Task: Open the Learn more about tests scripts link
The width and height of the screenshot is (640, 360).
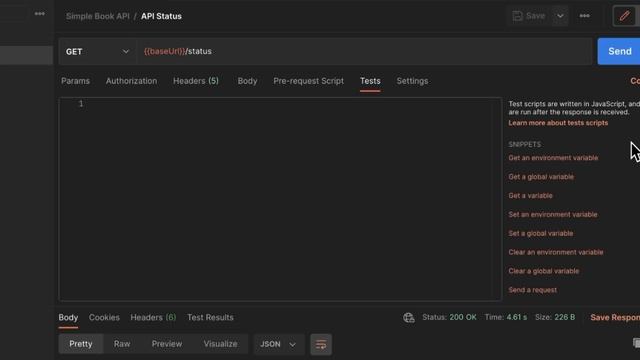Action: tap(558, 123)
